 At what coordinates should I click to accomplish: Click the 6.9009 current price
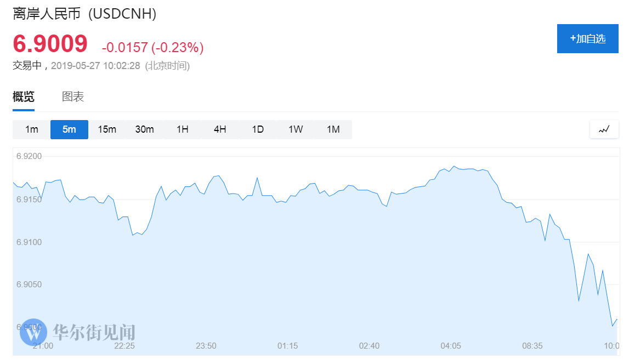[50, 44]
